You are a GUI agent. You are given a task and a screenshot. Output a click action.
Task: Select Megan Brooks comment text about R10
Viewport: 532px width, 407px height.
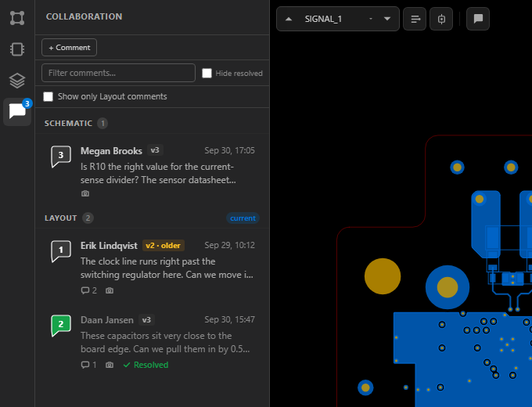pyautogui.click(x=158, y=173)
